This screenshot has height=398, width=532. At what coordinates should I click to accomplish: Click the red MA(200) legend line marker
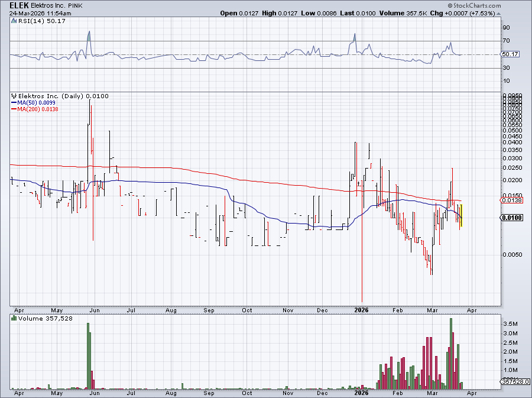click(x=14, y=109)
